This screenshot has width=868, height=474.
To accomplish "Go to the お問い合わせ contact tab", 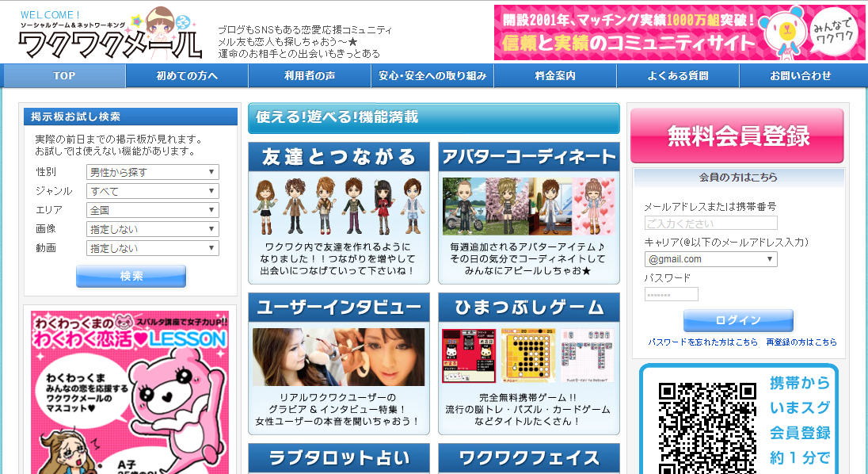I will click(802, 76).
